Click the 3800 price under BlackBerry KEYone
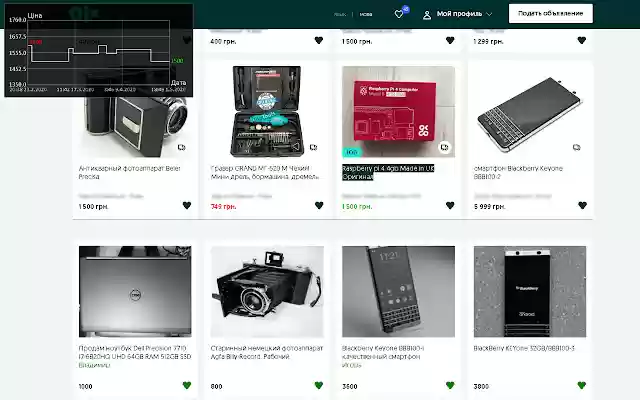The height and width of the screenshot is (400, 640). pyautogui.click(x=481, y=386)
